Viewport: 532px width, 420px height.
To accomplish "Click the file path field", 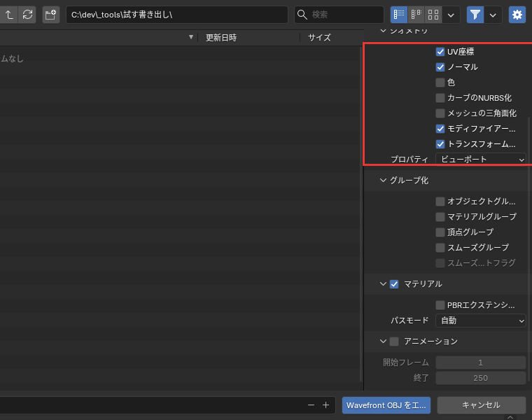I will pyautogui.click(x=177, y=15).
